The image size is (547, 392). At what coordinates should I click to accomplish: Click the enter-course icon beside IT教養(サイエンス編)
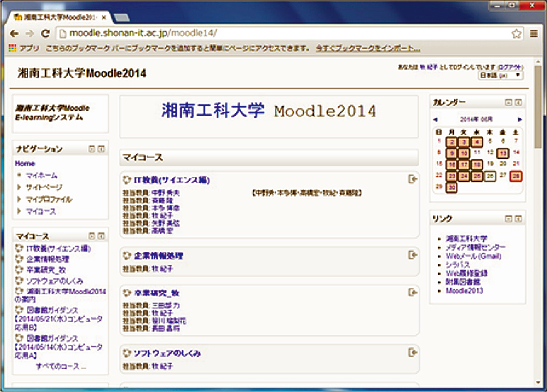(413, 179)
